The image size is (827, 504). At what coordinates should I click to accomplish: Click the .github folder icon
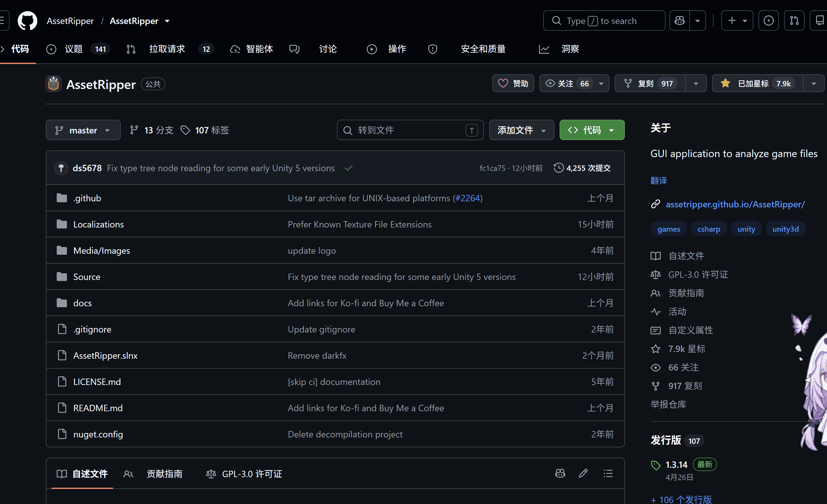coord(62,198)
